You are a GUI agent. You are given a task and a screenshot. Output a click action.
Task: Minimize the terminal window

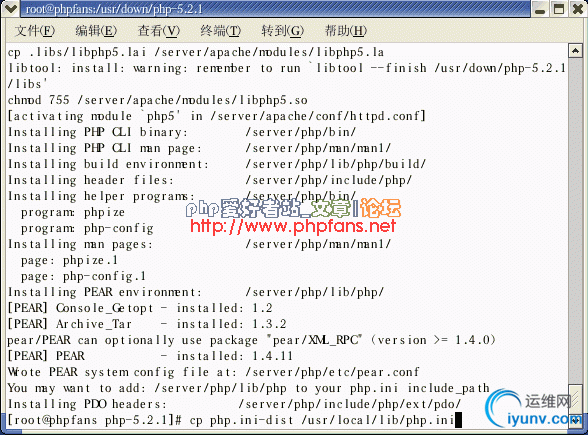(x=540, y=9)
